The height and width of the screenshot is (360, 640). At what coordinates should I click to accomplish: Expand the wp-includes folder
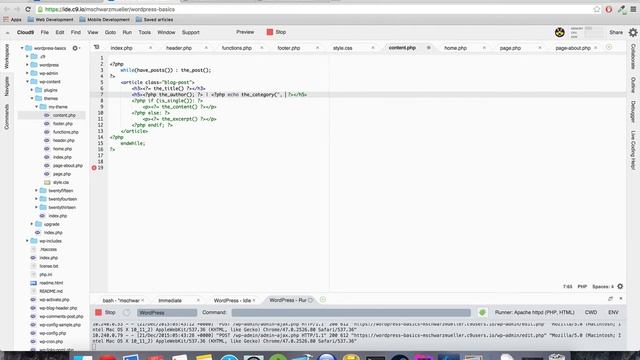click(27, 241)
